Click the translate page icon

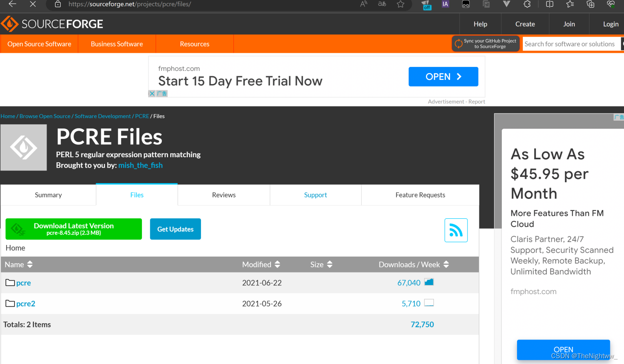[x=382, y=4]
